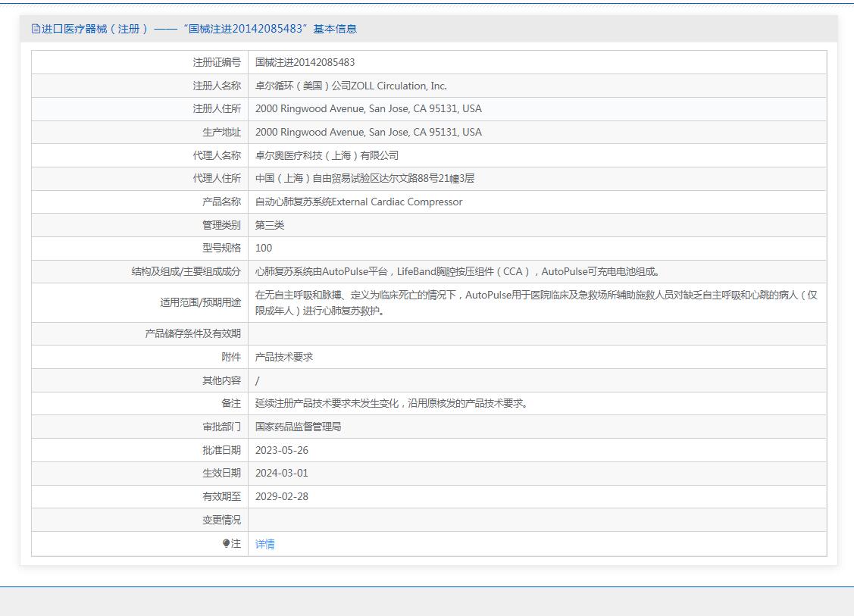The width and height of the screenshot is (854, 616).
Task: Click the 结构及组成/主要组成成分 label
Action: 186,271
